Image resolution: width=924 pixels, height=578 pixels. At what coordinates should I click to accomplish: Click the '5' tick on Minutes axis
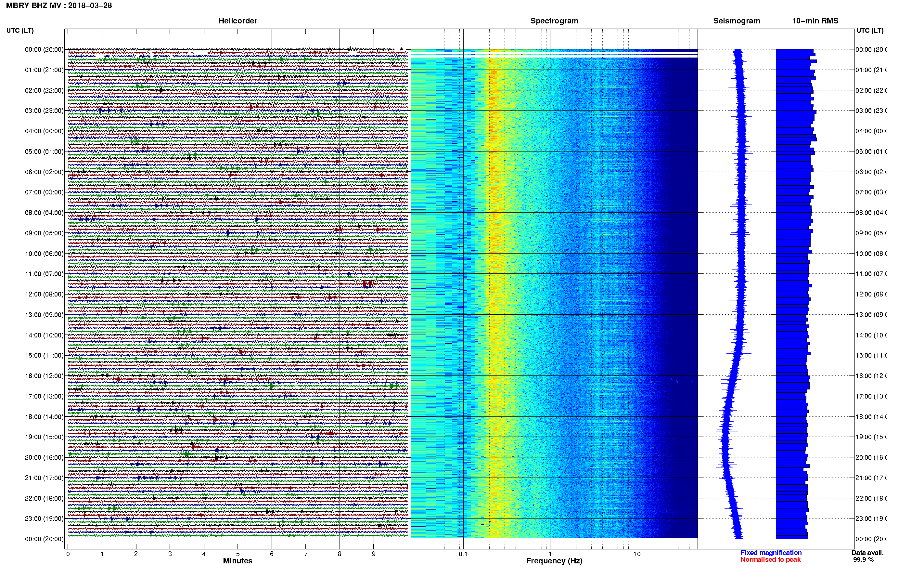pos(238,554)
